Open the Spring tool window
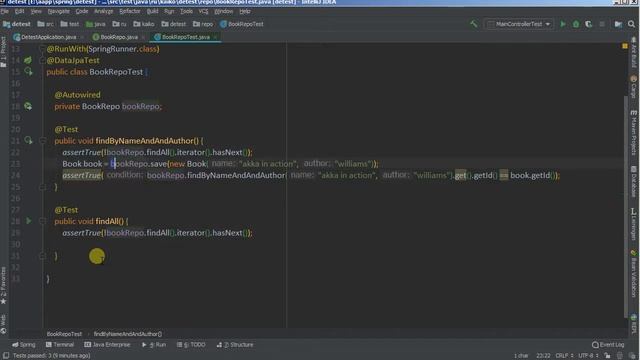This screenshot has height=360, width=640. [24, 345]
